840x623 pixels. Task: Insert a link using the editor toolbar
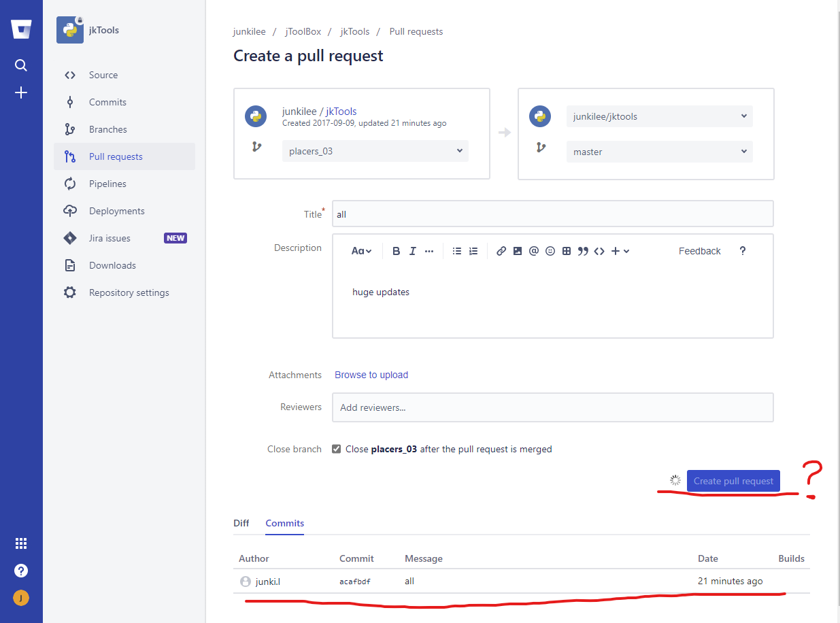pos(501,250)
